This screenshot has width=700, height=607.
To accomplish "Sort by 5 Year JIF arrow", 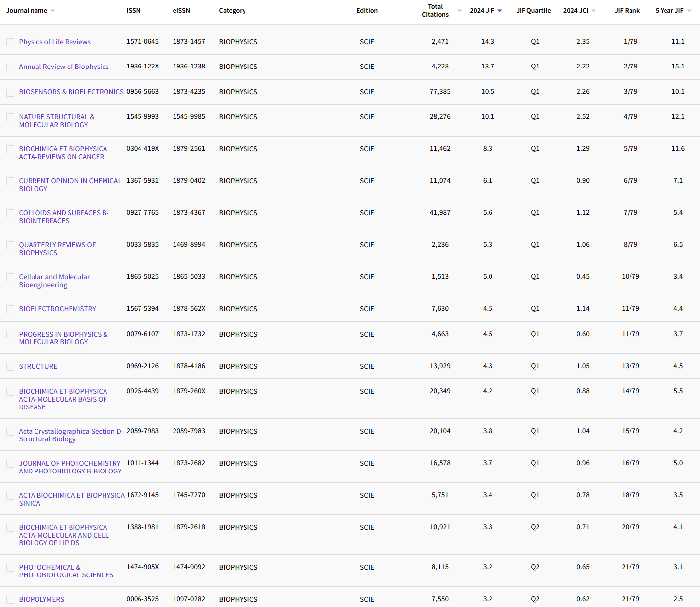I will point(689,11).
